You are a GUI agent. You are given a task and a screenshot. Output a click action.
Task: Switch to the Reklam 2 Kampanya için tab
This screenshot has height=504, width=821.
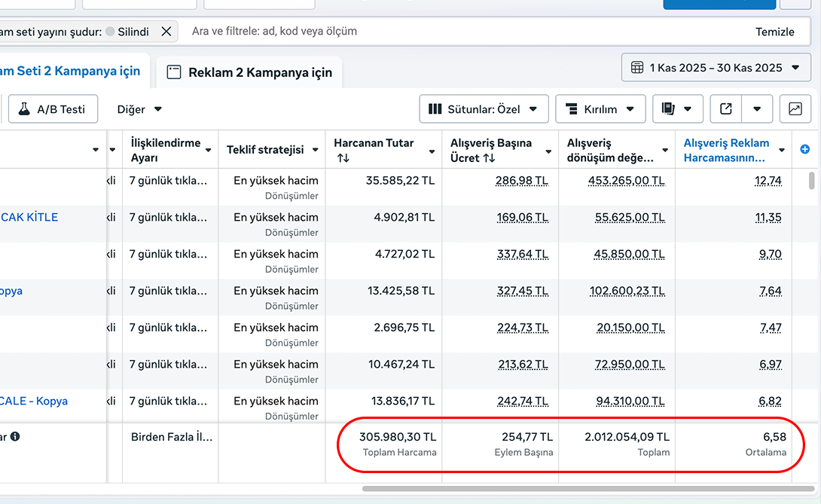pos(250,73)
